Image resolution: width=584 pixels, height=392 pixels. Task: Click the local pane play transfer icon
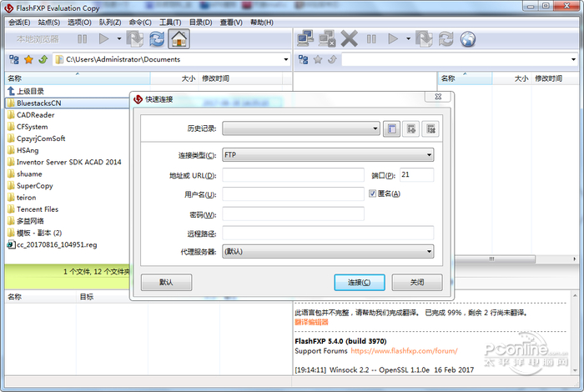click(x=104, y=38)
